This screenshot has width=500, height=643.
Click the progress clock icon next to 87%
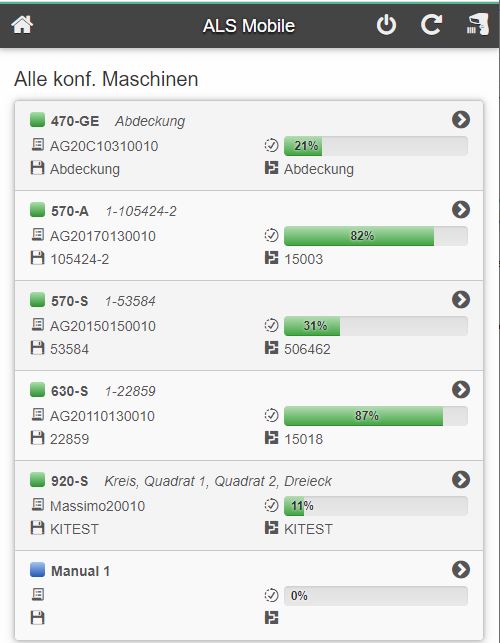point(271,415)
